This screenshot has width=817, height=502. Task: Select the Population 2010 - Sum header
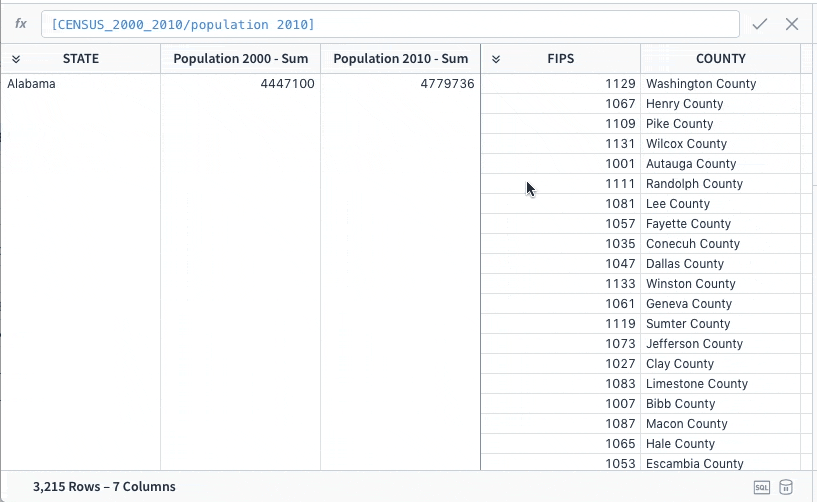401,58
